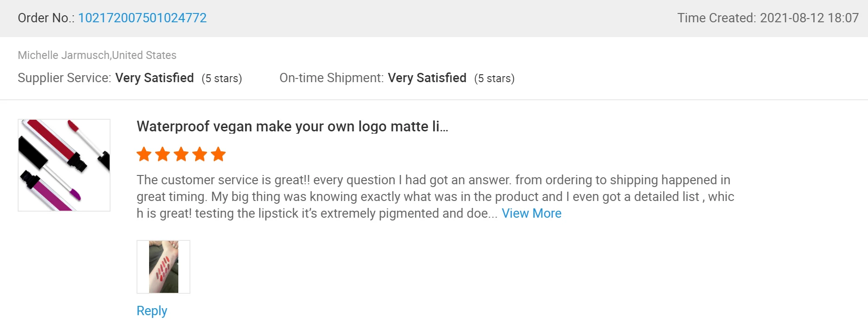Click the On-time Shipment 5 stars note
Image resolution: width=868 pixels, height=330 pixels.
coord(494,78)
